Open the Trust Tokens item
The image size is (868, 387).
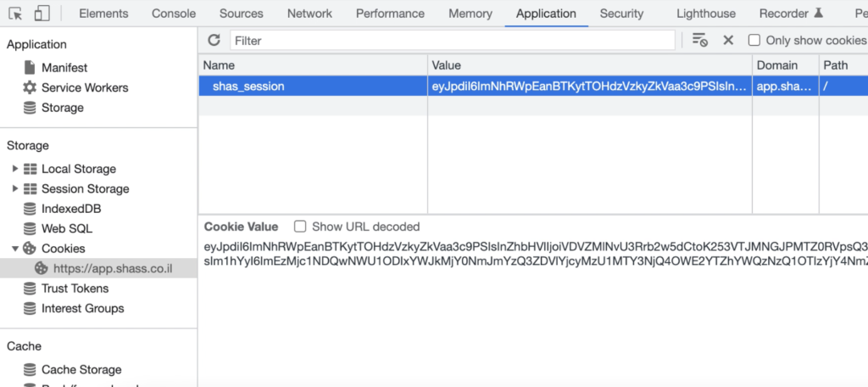[66, 289]
